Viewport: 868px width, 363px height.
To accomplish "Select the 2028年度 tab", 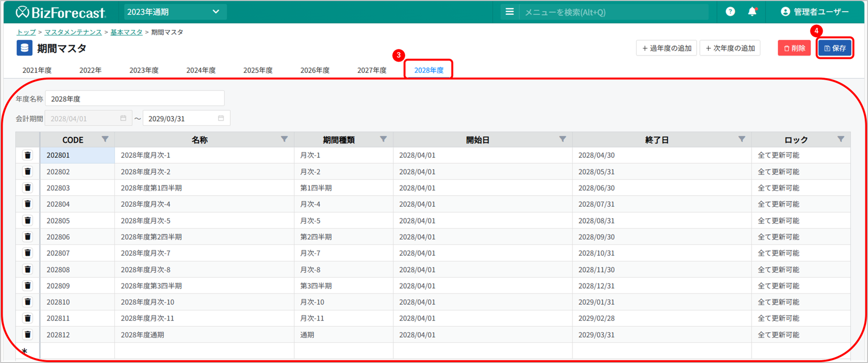I will [428, 70].
